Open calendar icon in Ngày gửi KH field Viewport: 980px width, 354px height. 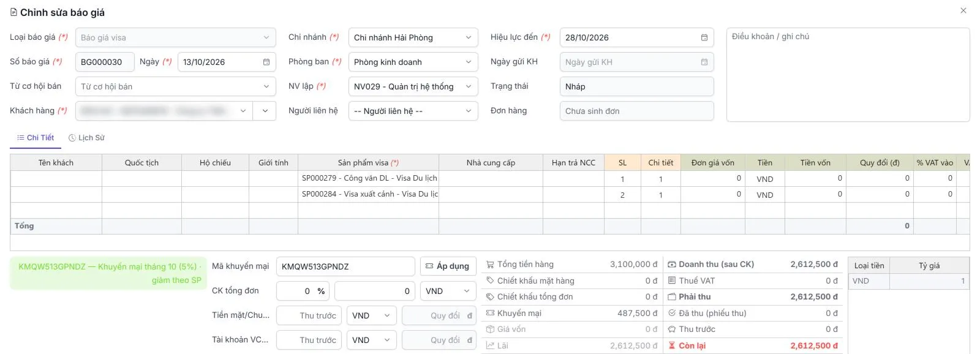pyautogui.click(x=704, y=62)
